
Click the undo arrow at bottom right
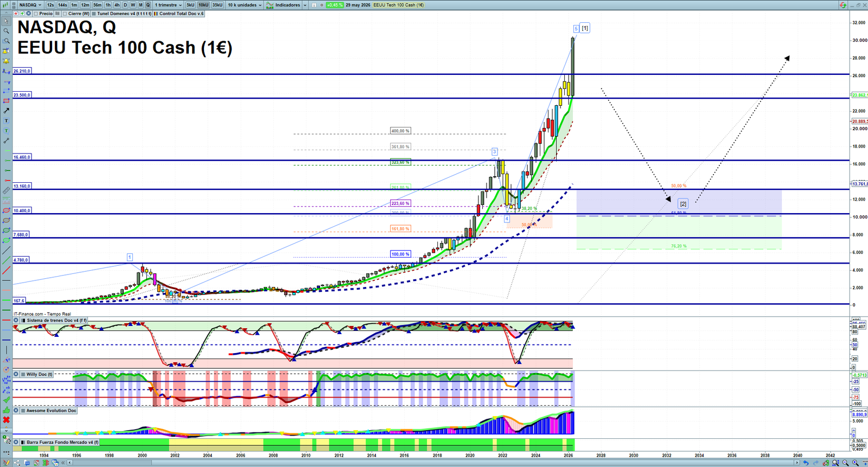click(x=806, y=463)
